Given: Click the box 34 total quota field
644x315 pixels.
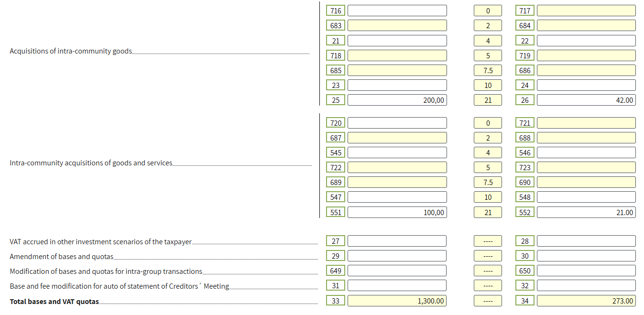Looking at the screenshot, I should pos(586,301).
